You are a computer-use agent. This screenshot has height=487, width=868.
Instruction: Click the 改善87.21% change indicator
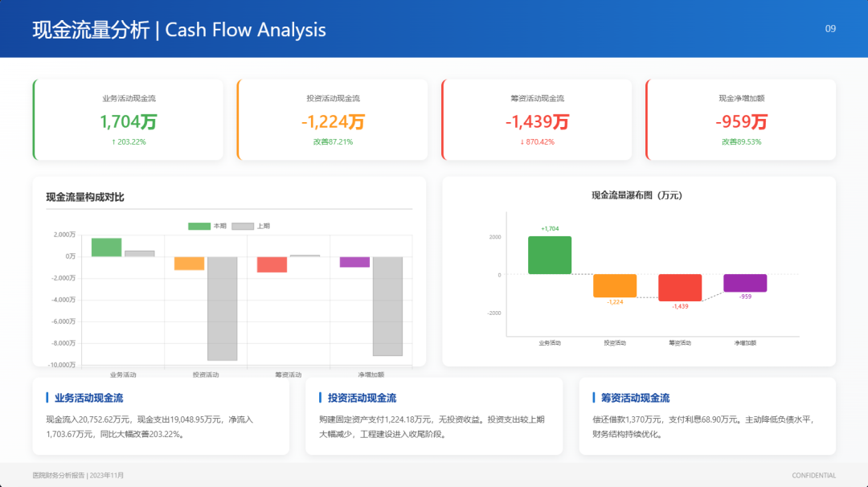point(333,142)
